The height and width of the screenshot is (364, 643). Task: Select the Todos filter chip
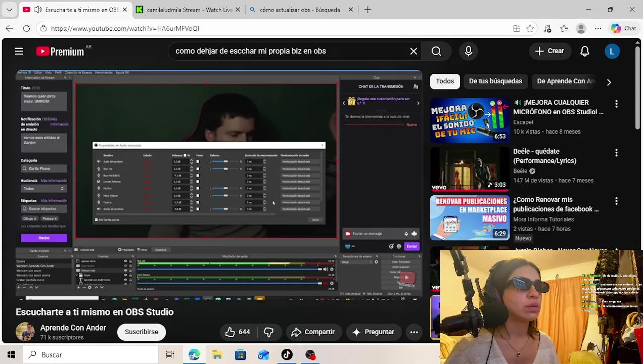pos(445,81)
